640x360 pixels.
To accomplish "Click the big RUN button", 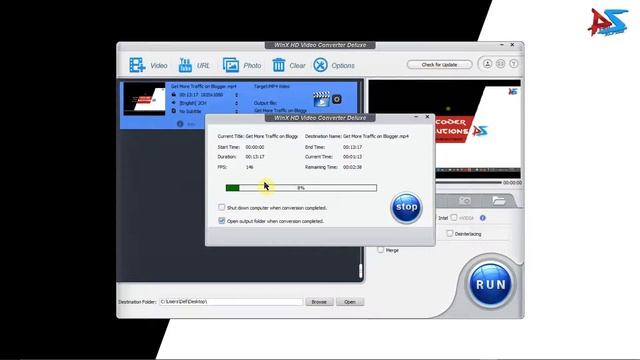I will 490,284.
